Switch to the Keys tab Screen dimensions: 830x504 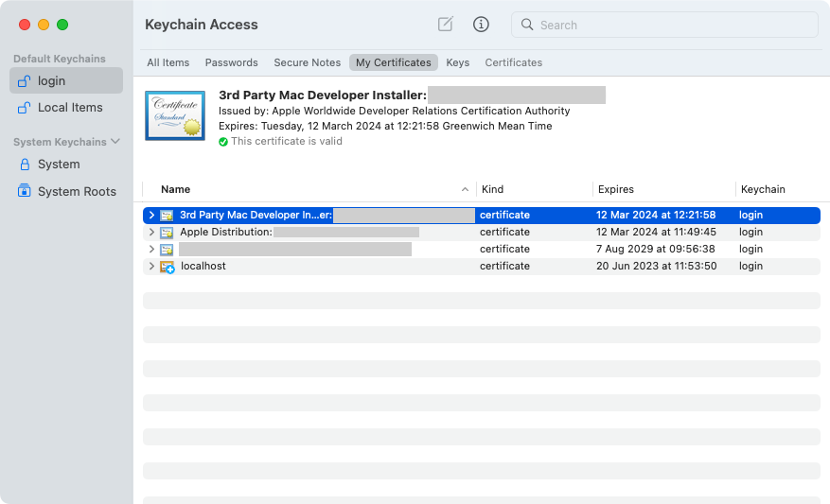pos(457,62)
